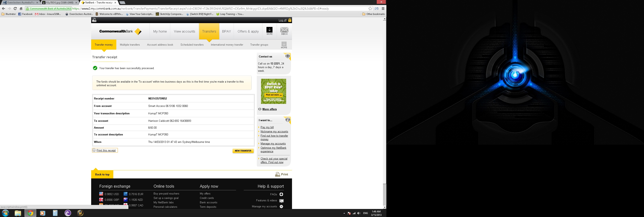Image resolution: width=644 pixels, height=217 pixels.
Task: Click the Manage my accounts gear icon in footer
Action: coord(282,207)
